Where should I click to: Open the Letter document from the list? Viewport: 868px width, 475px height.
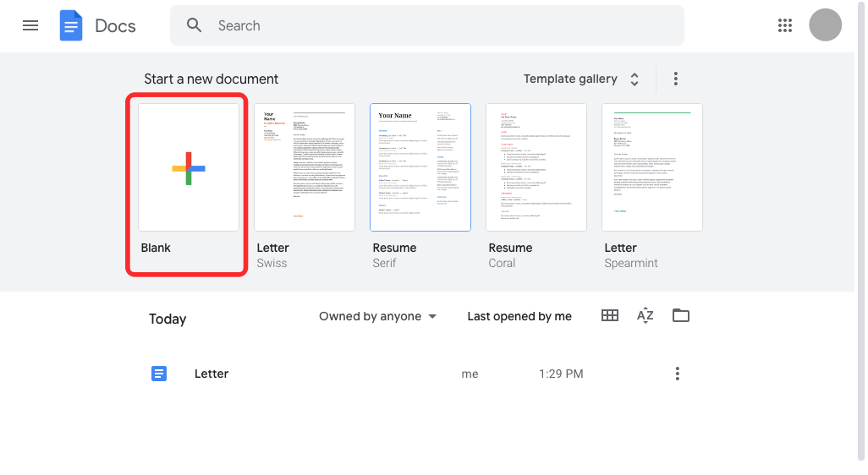[212, 374]
